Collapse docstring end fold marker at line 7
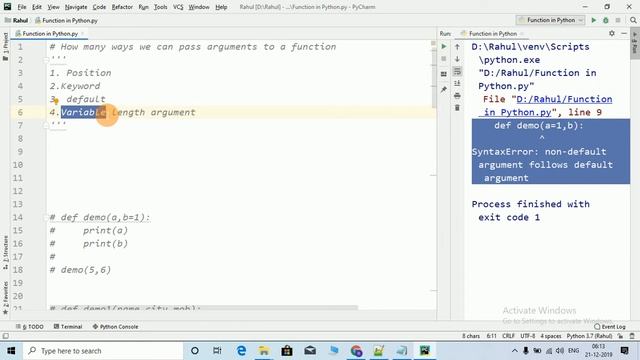This screenshot has width=640, height=360. 46,125
